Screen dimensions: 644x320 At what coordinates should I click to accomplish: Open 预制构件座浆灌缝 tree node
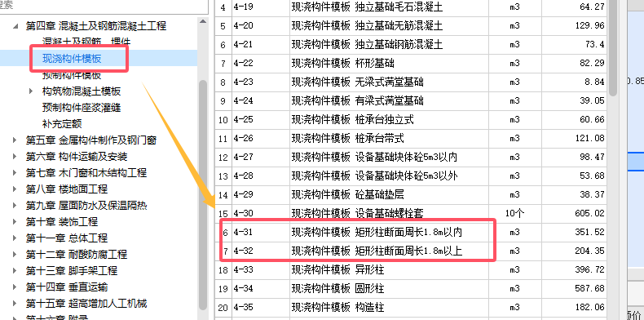(x=82, y=108)
